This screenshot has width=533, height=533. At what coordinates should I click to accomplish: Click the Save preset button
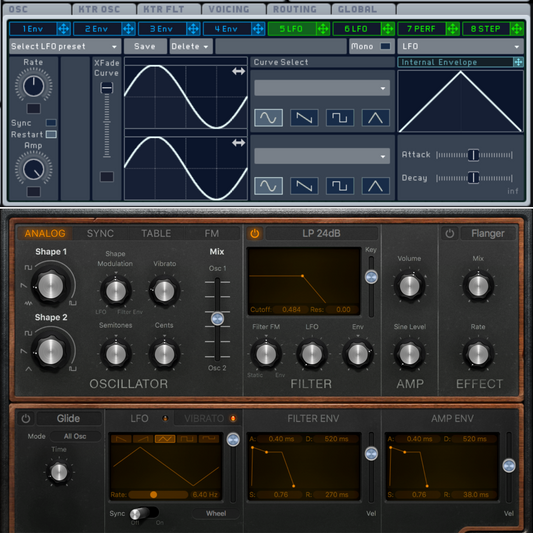pyautogui.click(x=145, y=46)
